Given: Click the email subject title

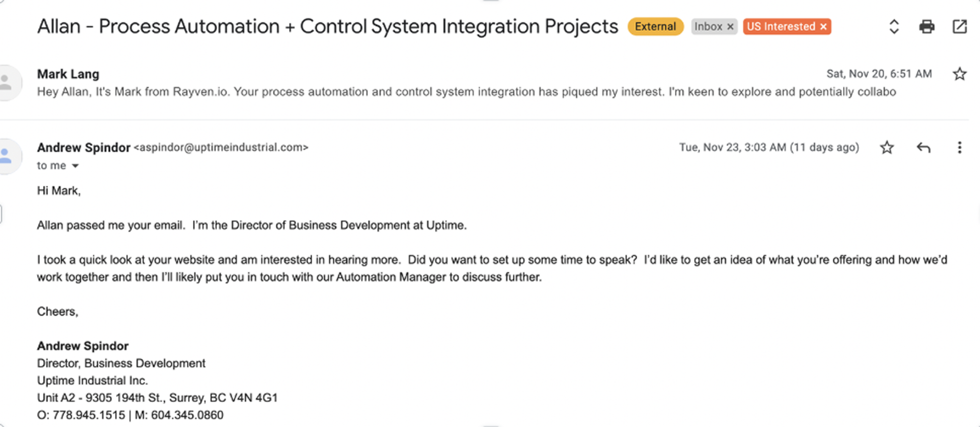Looking at the screenshot, I should click(x=328, y=27).
